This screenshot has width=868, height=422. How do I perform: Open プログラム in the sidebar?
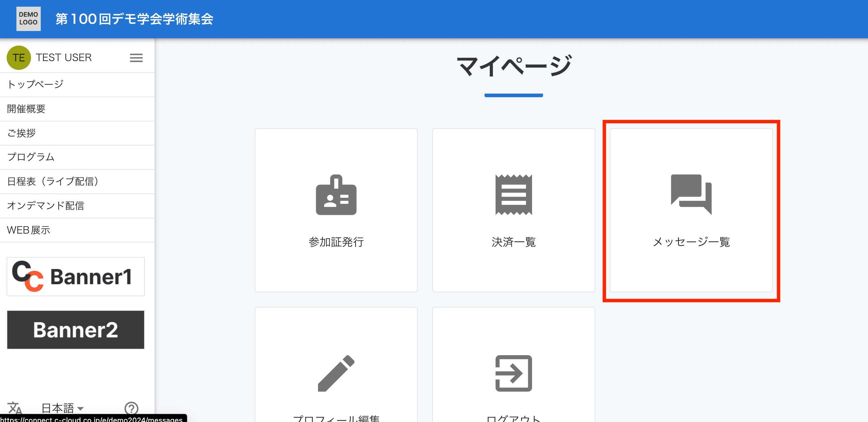point(77,157)
